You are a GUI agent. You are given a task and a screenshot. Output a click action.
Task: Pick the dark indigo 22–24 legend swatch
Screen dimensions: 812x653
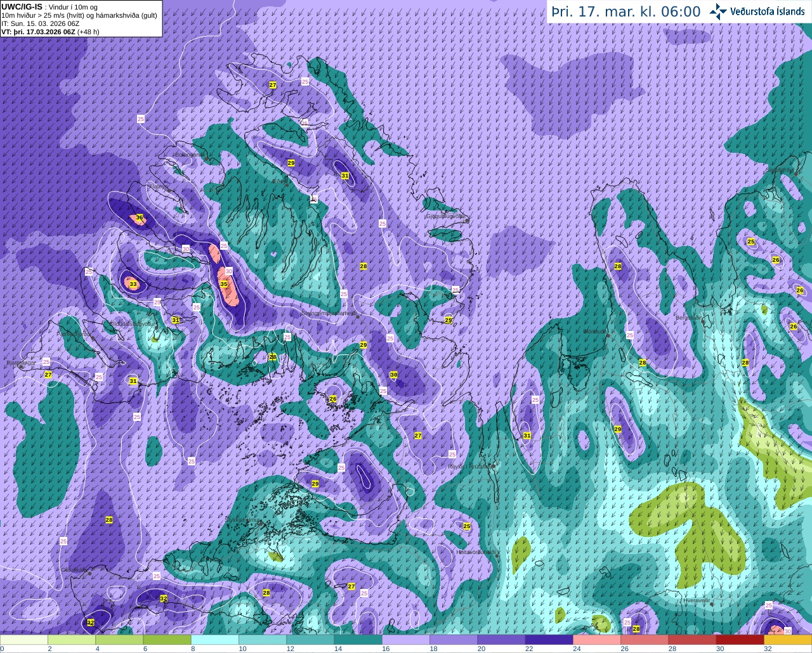pos(549,640)
